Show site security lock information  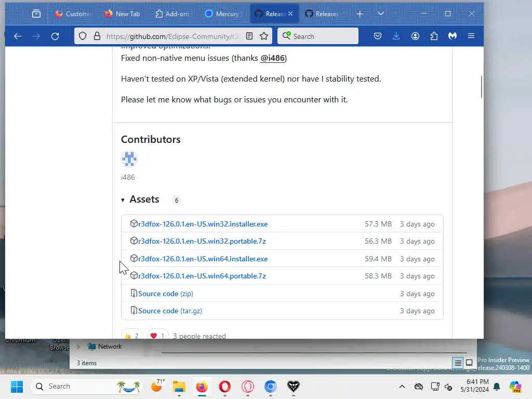point(97,36)
